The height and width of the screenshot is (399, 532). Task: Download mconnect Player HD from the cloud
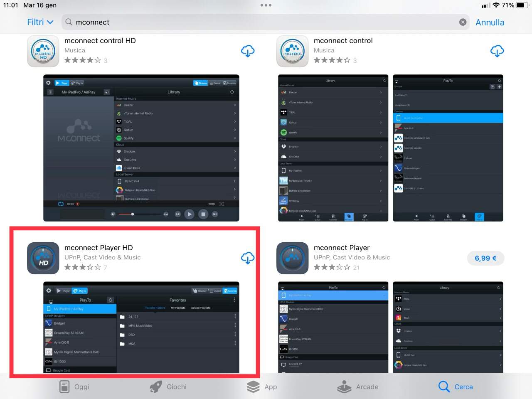point(248,258)
